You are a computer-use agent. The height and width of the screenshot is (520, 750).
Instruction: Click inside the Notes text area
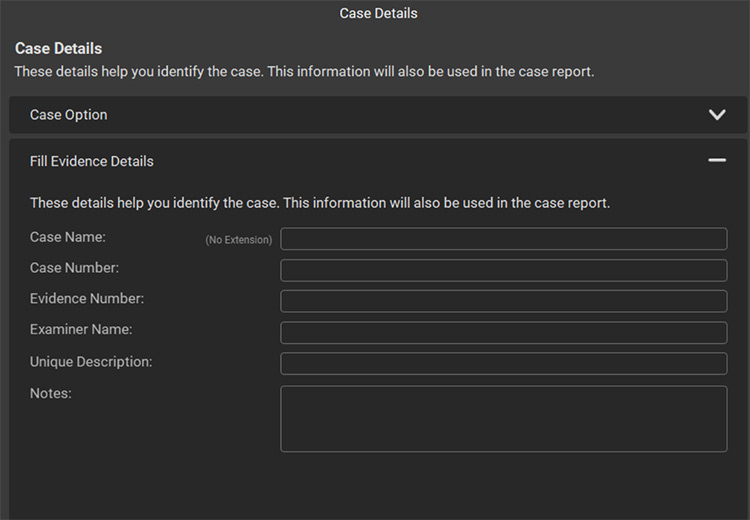click(x=504, y=419)
